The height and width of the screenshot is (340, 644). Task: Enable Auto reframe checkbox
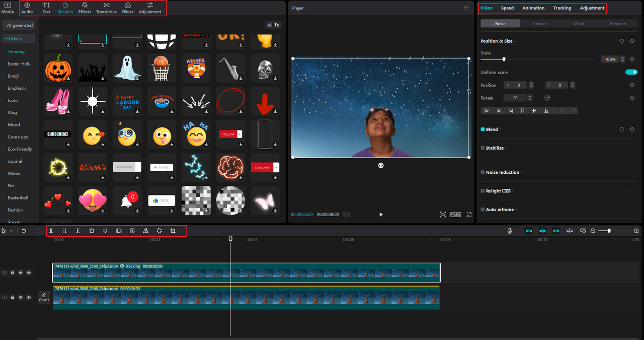click(x=482, y=210)
